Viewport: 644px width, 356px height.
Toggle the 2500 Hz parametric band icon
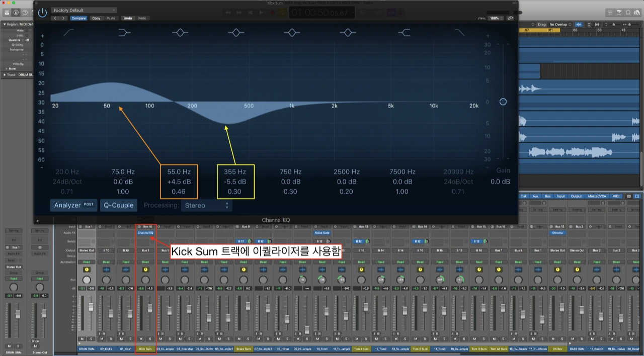(x=347, y=33)
